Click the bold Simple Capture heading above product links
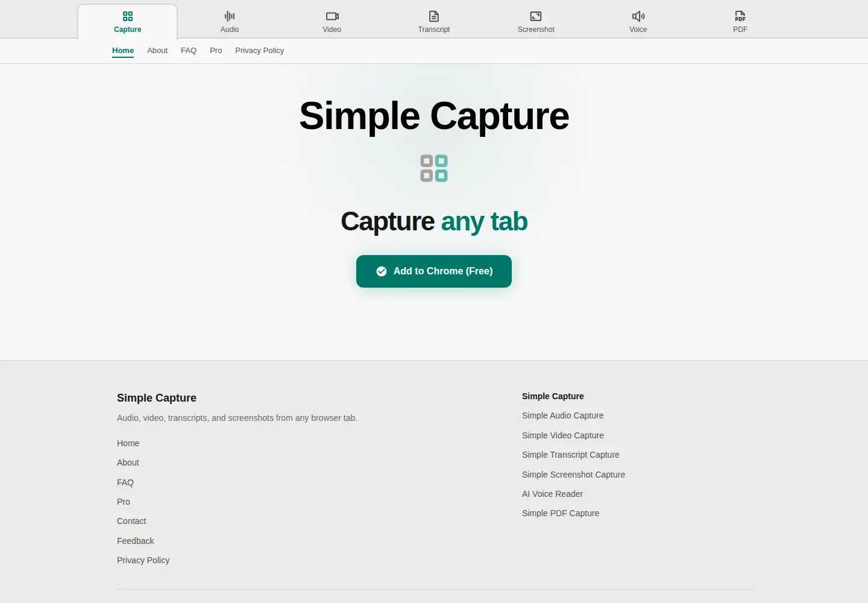The height and width of the screenshot is (603, 868). point(553,396)
